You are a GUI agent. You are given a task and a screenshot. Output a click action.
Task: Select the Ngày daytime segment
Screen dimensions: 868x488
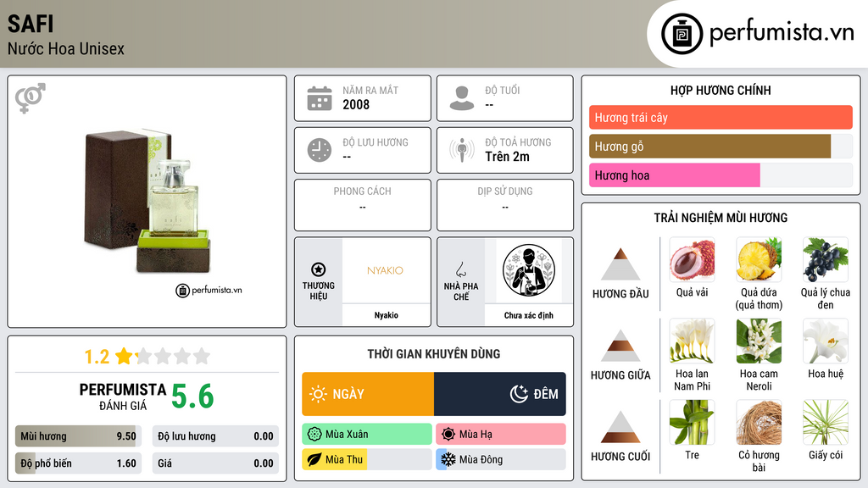368,394
